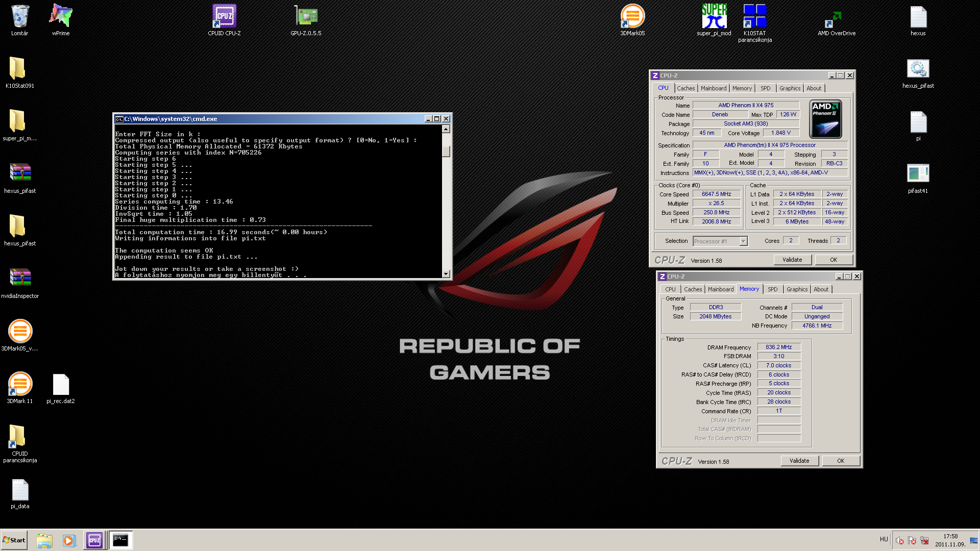Click the Code Name Deneb field
Screen dimensions: 980x551
(x=720, y=114)
